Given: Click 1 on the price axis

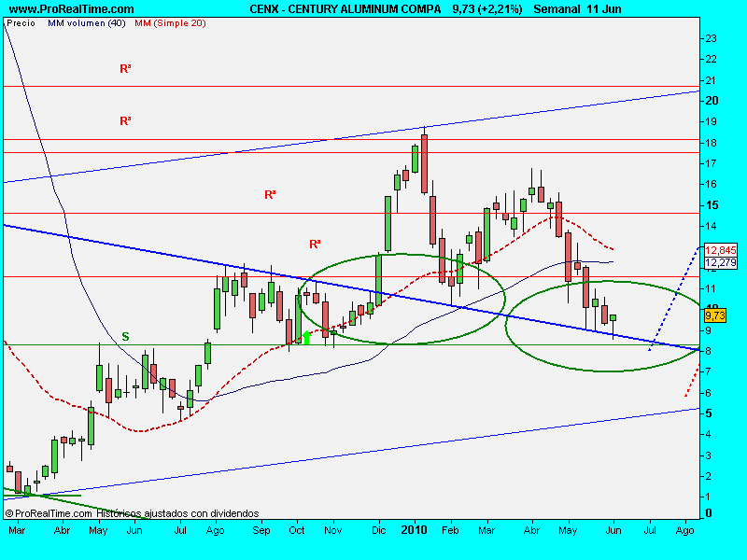Looking at the screenshot, I should pos(709,497).
